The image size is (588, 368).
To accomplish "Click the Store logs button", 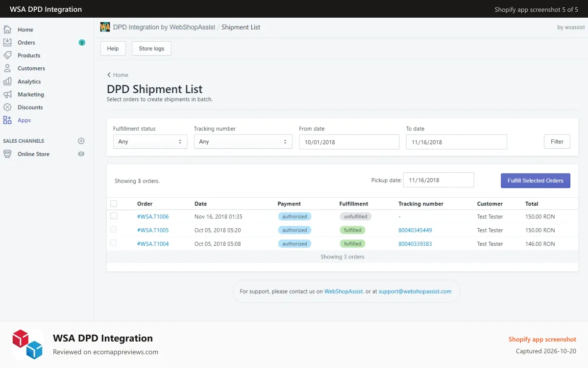I will click(151, 49).
